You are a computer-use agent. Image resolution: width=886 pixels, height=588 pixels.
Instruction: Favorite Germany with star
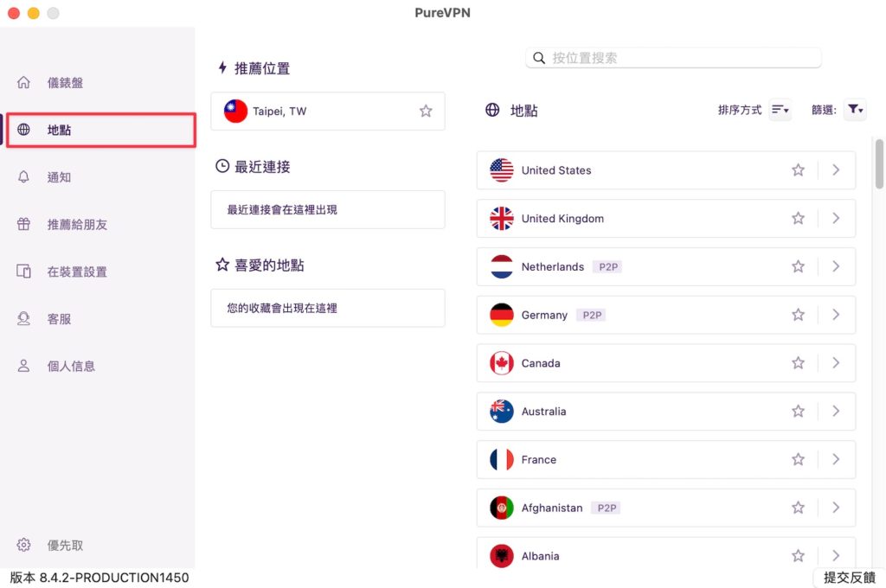[798, 315]
